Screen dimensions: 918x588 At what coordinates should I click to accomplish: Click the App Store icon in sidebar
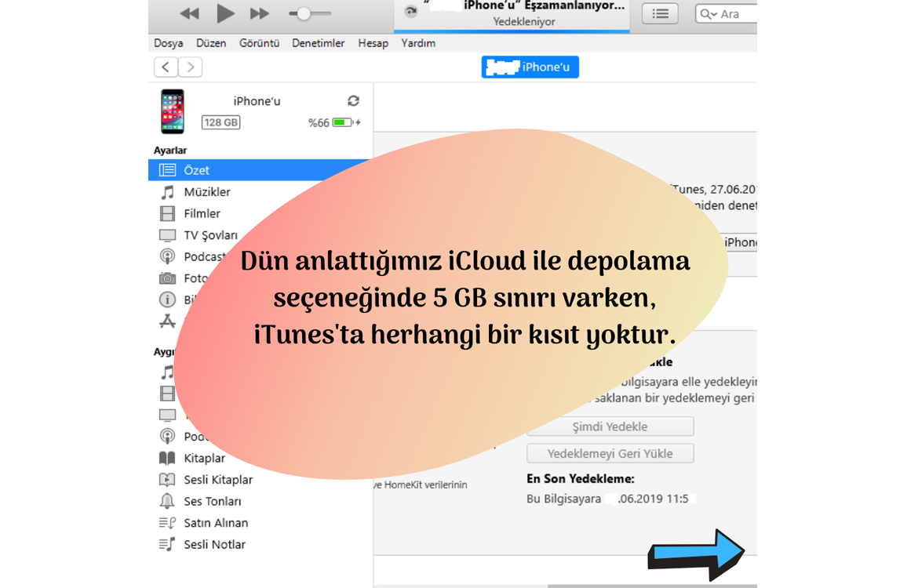coord(167,321)
